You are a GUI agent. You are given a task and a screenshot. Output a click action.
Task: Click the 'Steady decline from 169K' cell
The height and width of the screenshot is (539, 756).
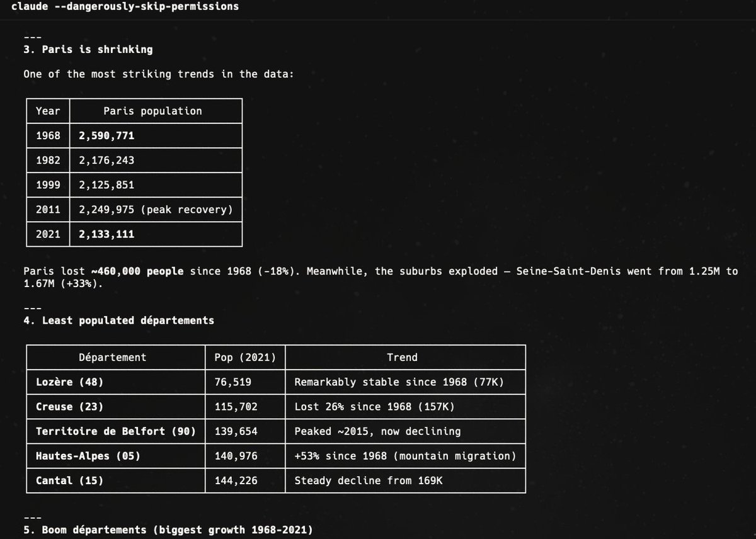click(369, 480)
